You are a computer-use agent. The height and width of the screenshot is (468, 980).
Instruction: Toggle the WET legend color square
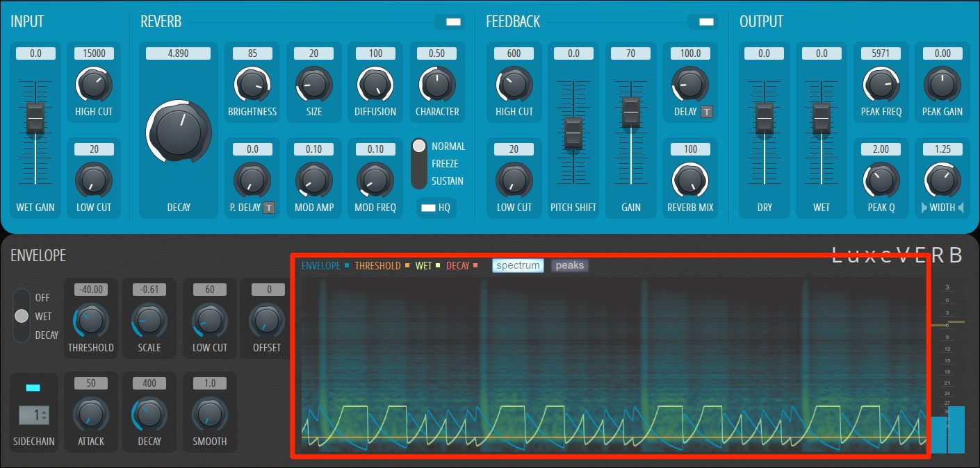pos(438,266)
